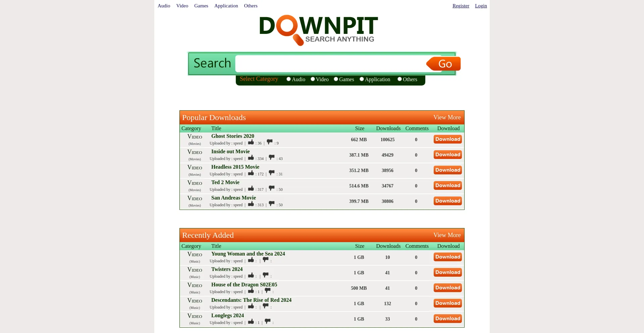Open Headless 2015 Movie title link
The height and width of the screenshot is (333, 644).
[x=235, y=167]
